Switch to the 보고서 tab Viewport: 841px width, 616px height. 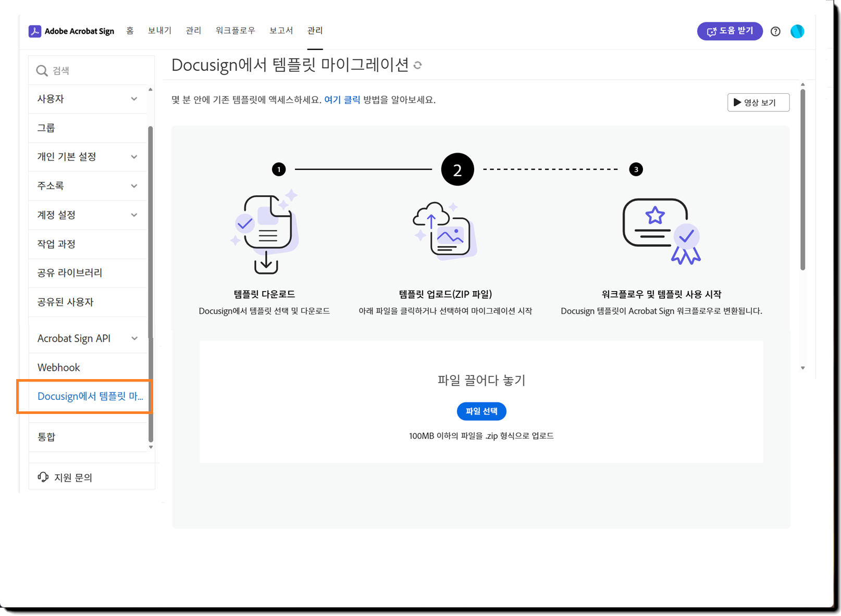[x=281, y=30]
